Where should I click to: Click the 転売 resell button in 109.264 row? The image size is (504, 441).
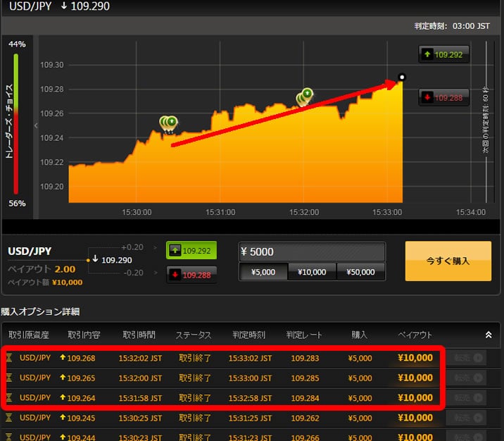click(466, 397)
